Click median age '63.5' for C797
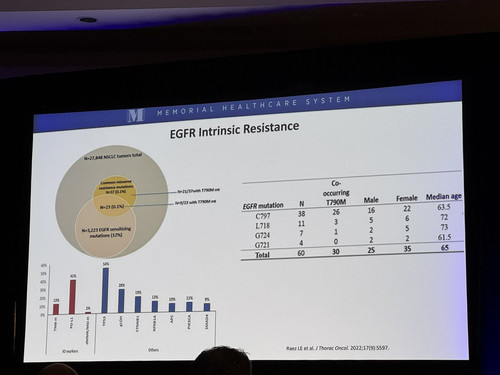 pyautogui.click(x=444, y=207)
